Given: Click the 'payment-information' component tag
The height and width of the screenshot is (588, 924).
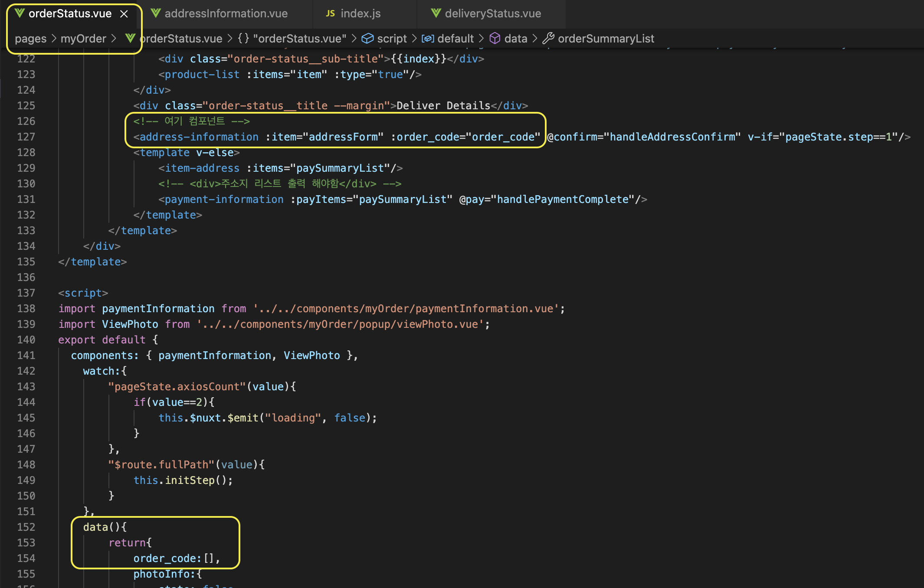Looking at the screenshot, I should click(224, 199).
